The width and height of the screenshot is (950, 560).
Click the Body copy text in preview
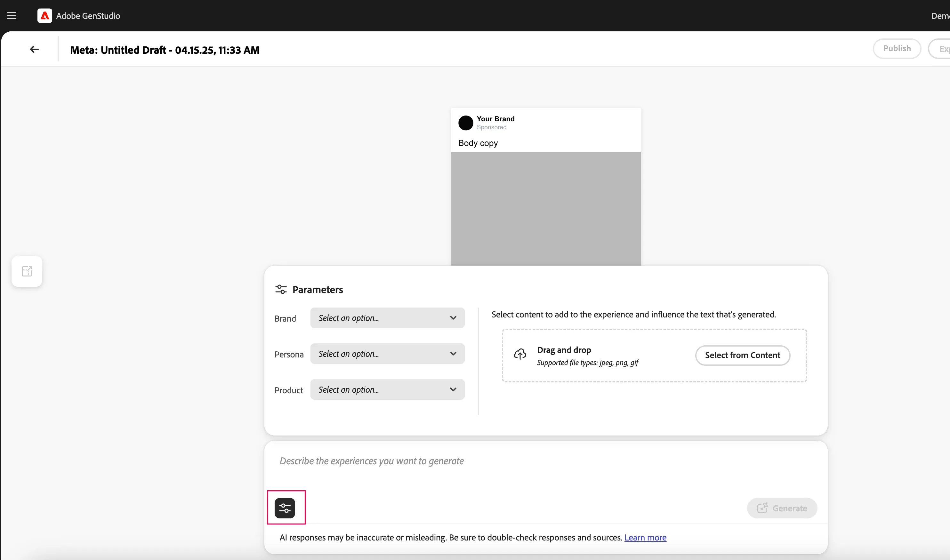click(x=478, y=143)
